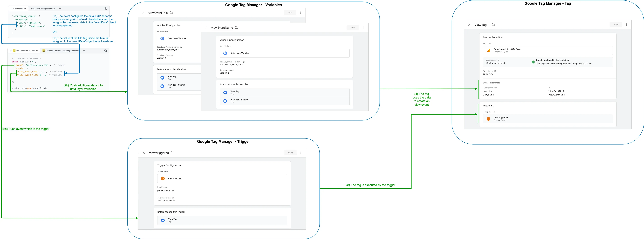Open folder icon beside View triggered title
This screenshot has width=644, height=239.
tap(172, 153)
